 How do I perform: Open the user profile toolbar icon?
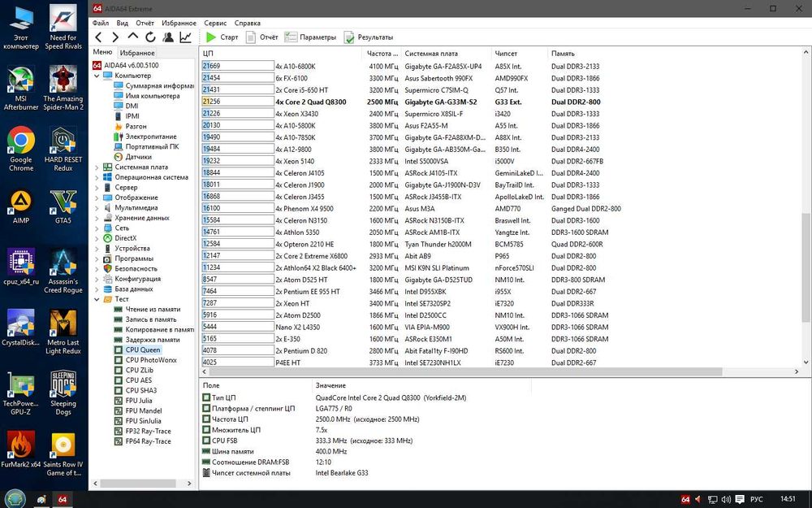pos(168,37)
